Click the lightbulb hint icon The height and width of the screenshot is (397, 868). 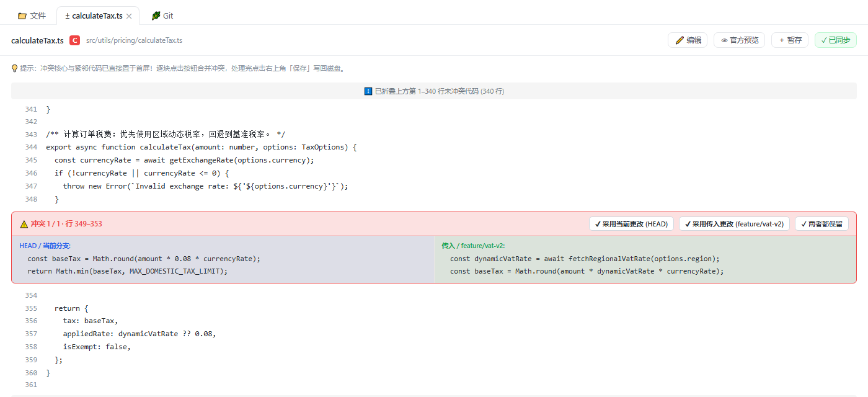click(x=14, y=68)
